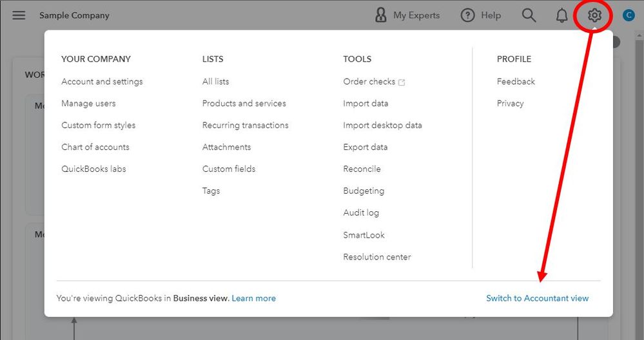The height and width of the screenshot is (340, 644).
Task: Open Order checks external link
Action: (x=374, y=82)
